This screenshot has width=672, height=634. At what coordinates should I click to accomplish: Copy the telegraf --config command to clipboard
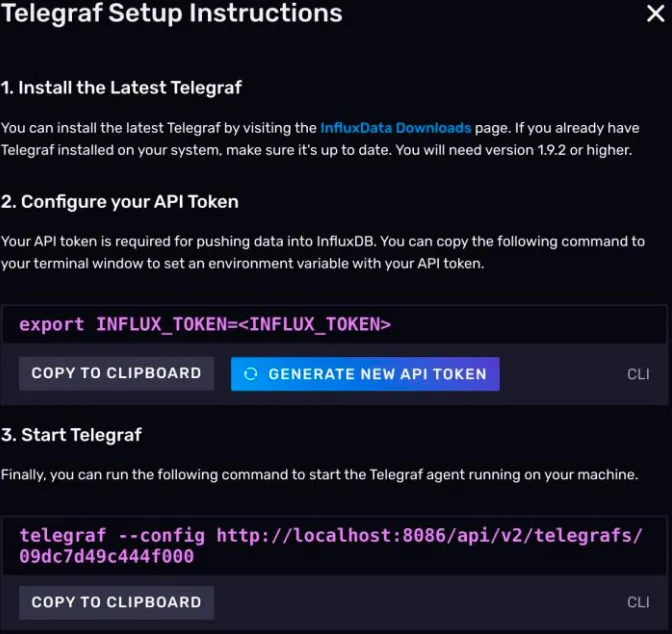point(116,602)
